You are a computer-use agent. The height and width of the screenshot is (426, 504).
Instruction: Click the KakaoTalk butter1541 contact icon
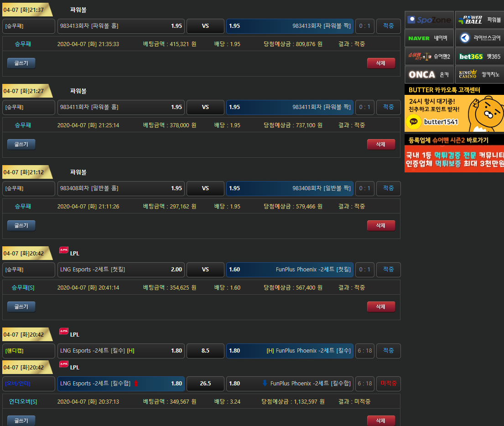[414, 122]
